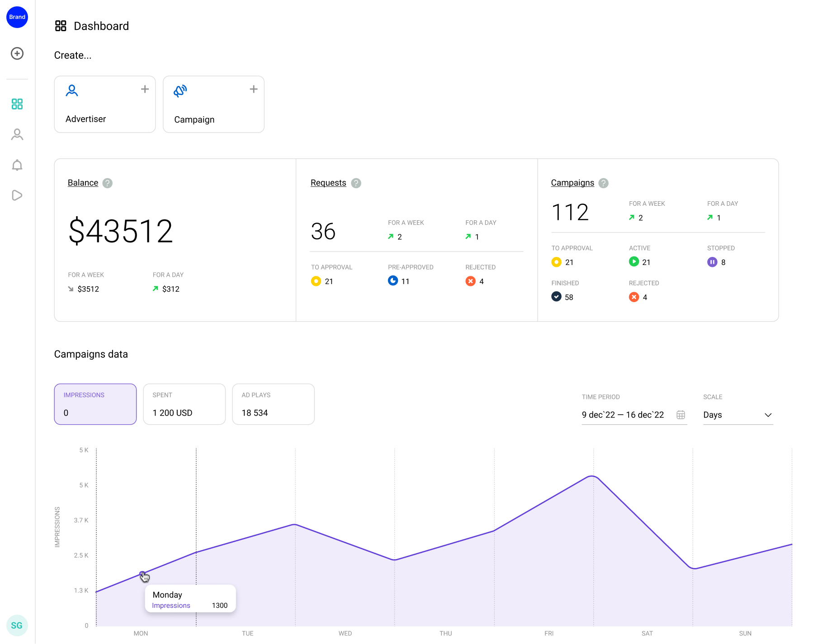Viewport: 814px width, 644px height.
Task: Click the Campaigns help question icon
Action: click(603, 183)
